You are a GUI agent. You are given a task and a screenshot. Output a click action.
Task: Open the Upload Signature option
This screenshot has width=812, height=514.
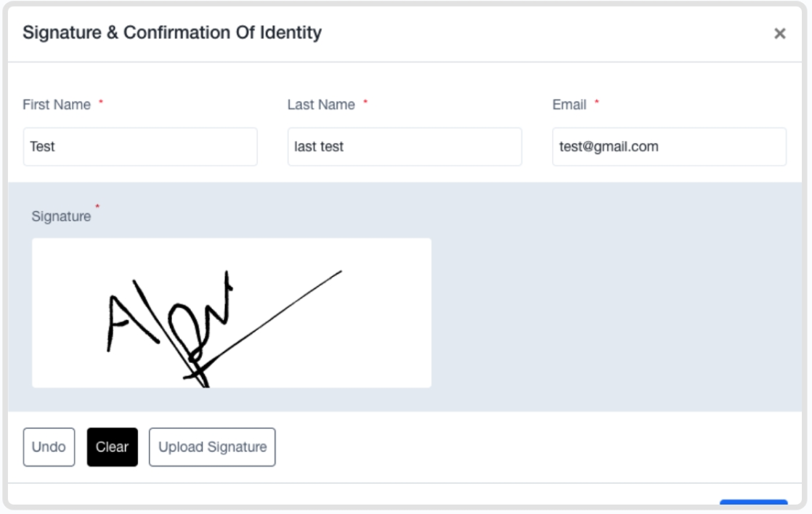coord(212,446)
